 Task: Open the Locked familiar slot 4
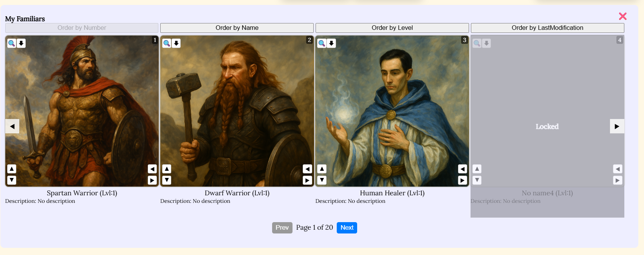point(547,127)
